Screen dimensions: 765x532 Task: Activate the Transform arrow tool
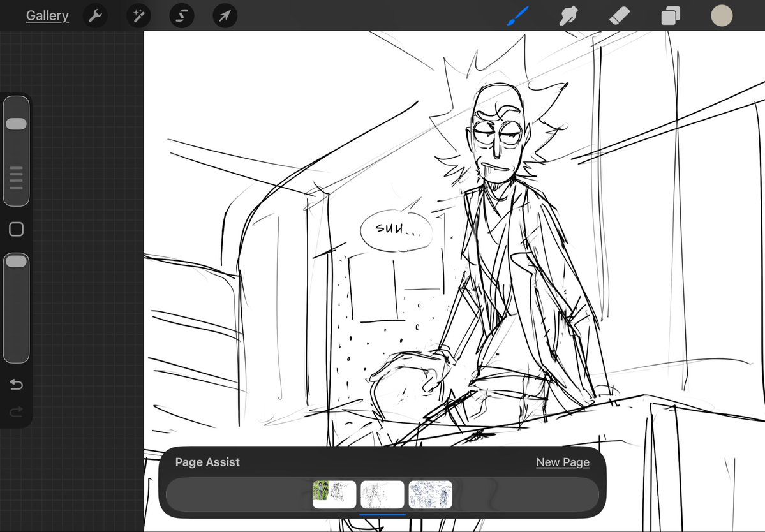point(225,15)
